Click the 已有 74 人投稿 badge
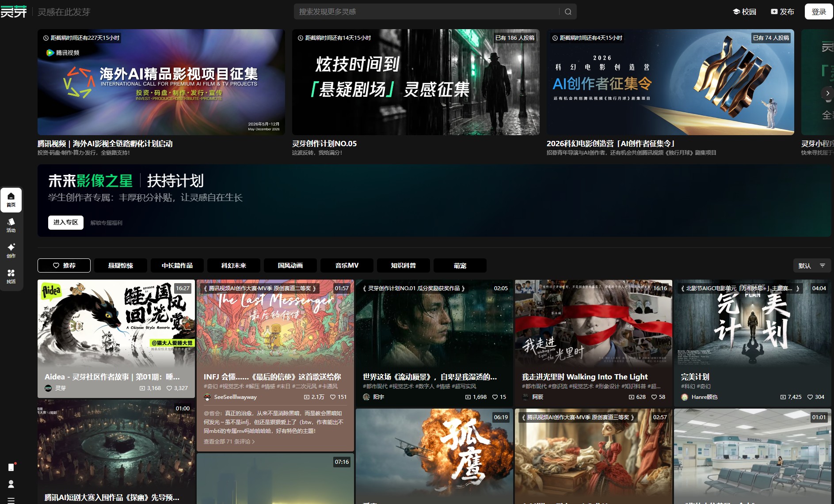Image resolution: width=834 pixels, height=504 pixels. pyautogui.click(x=771, y=38)
